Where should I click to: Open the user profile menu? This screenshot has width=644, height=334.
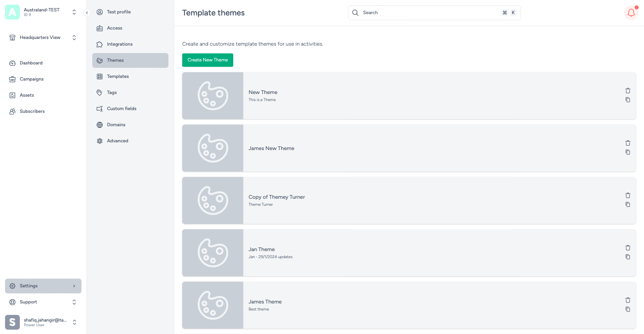(x=74, y=322)
